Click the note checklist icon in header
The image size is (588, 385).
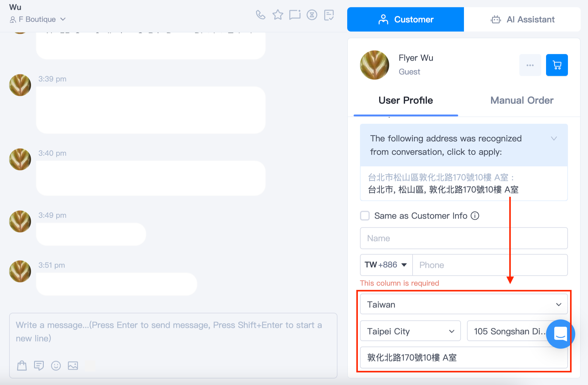[x=329, y=15]
